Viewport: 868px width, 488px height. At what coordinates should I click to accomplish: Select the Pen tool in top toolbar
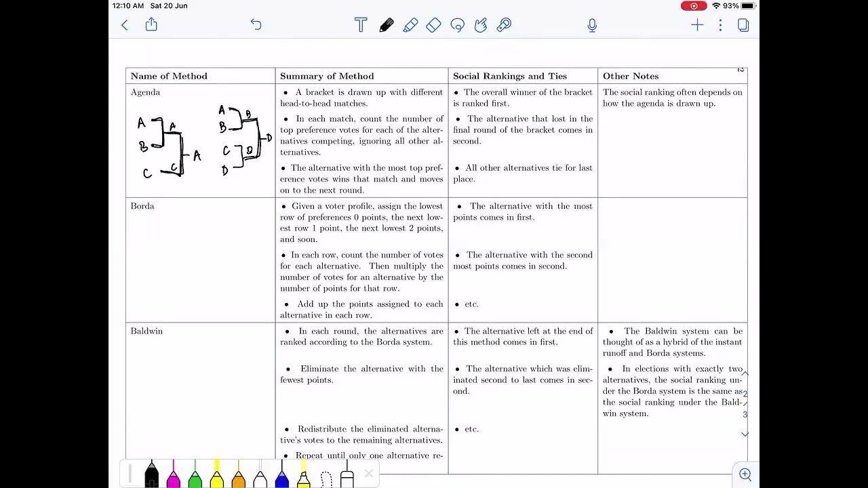[x=387, y=25]
